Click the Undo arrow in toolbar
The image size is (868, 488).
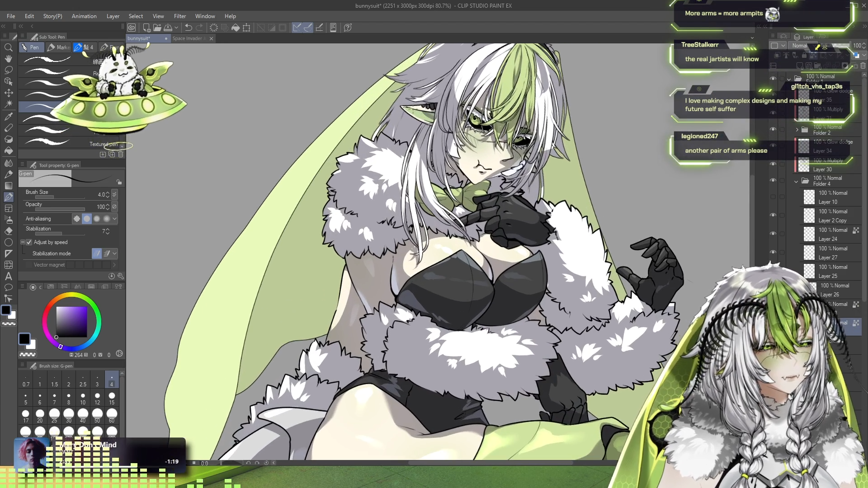pos(189,28)
